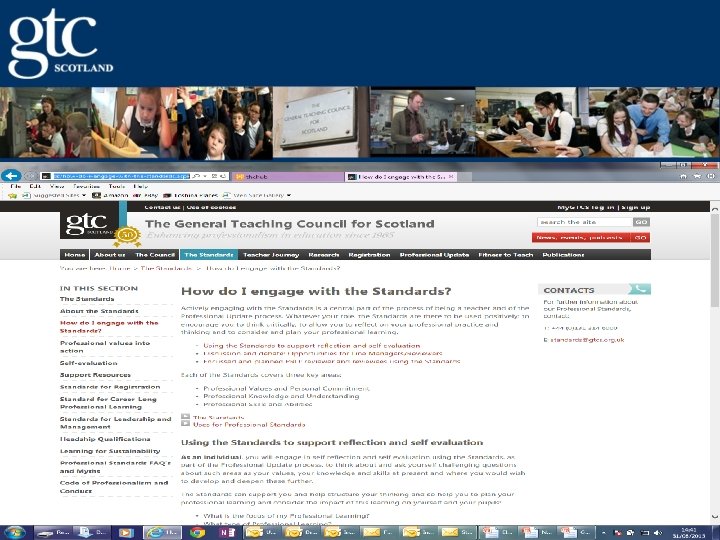Open the Use of cookies link

pyautogui.click(x=211, y=208)
